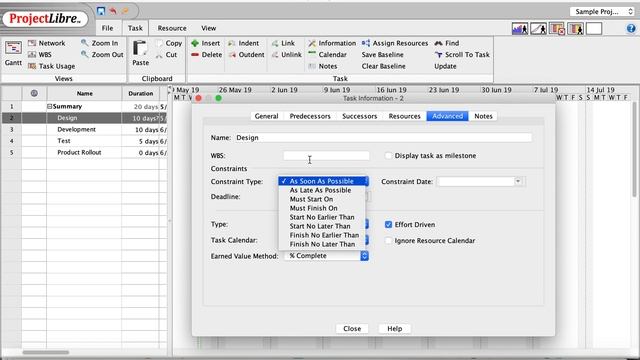
Task: Link the selected tasks
Action: [283, 43]
